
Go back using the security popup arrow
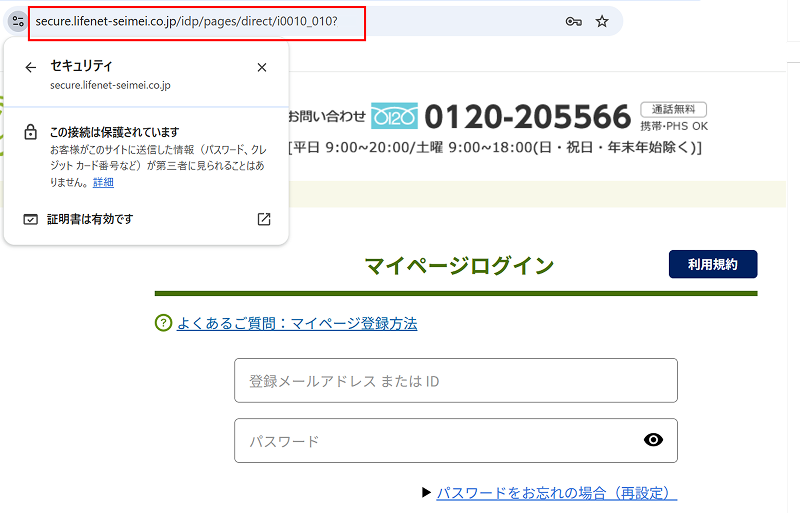pos(31,67)
